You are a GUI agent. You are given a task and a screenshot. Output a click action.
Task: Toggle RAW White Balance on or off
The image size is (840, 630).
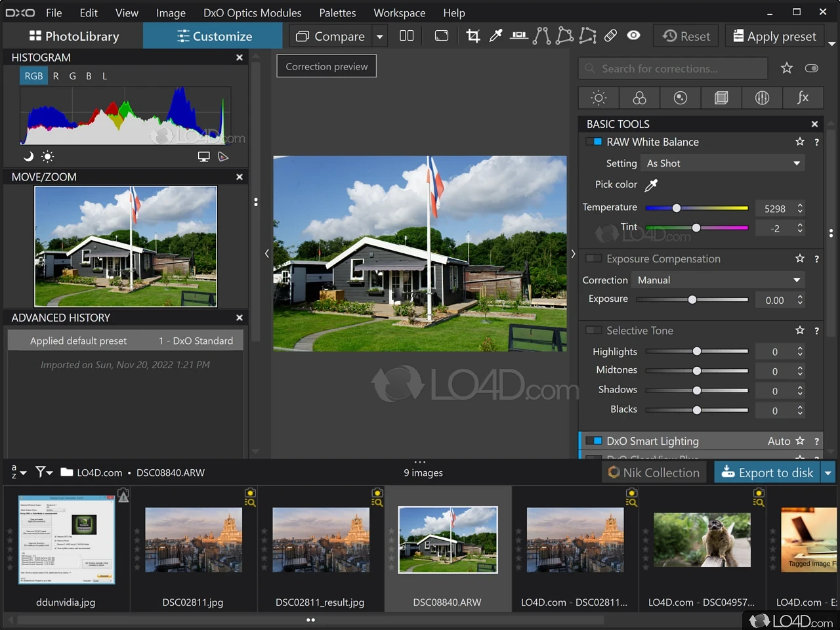[x=594, y=142]
